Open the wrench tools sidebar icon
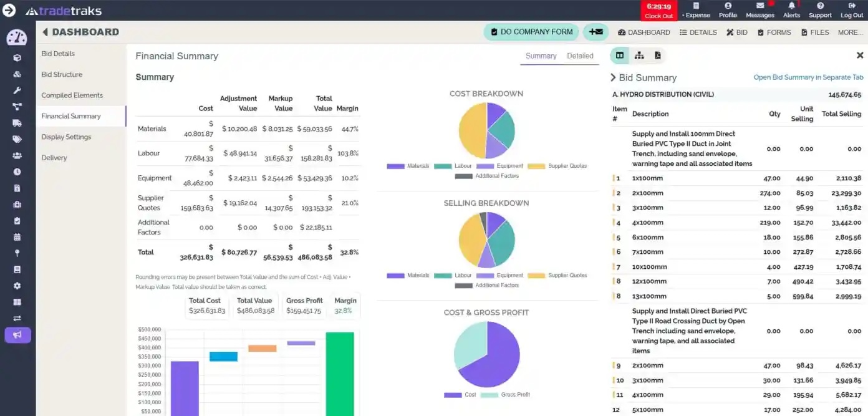This screenshot has height=416, width=868. pyautogui.click(x=17, y=90)
